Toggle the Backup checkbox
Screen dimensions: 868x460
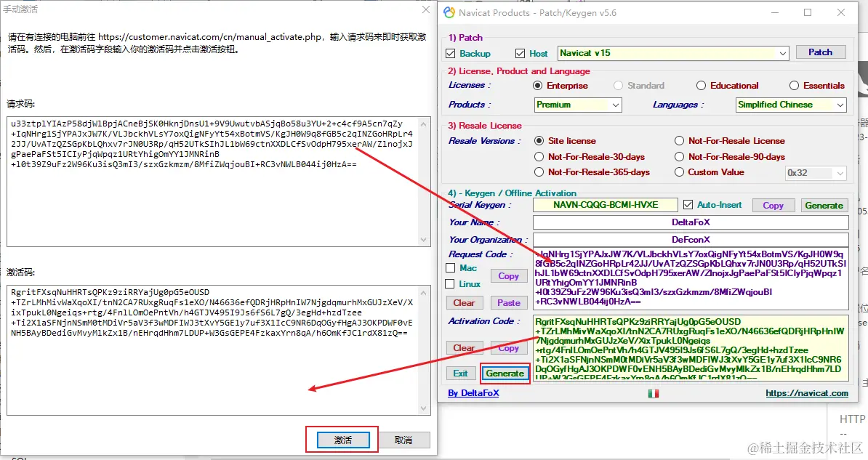[x=451, y=53]
